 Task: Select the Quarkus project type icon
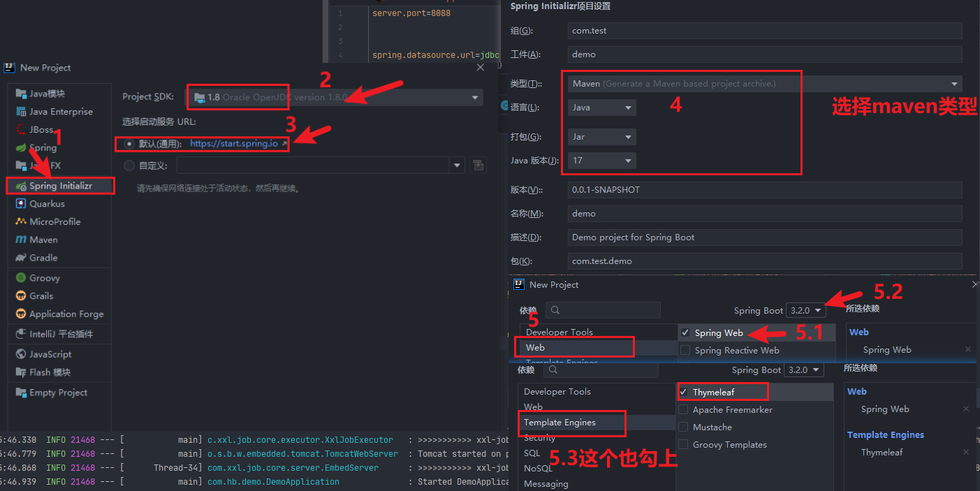tap(20, 204)
